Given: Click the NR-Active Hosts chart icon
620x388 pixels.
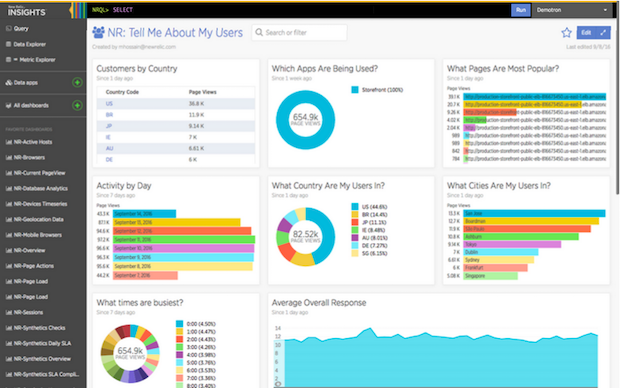Looking at the screenshot, I should tap(9, 142).
